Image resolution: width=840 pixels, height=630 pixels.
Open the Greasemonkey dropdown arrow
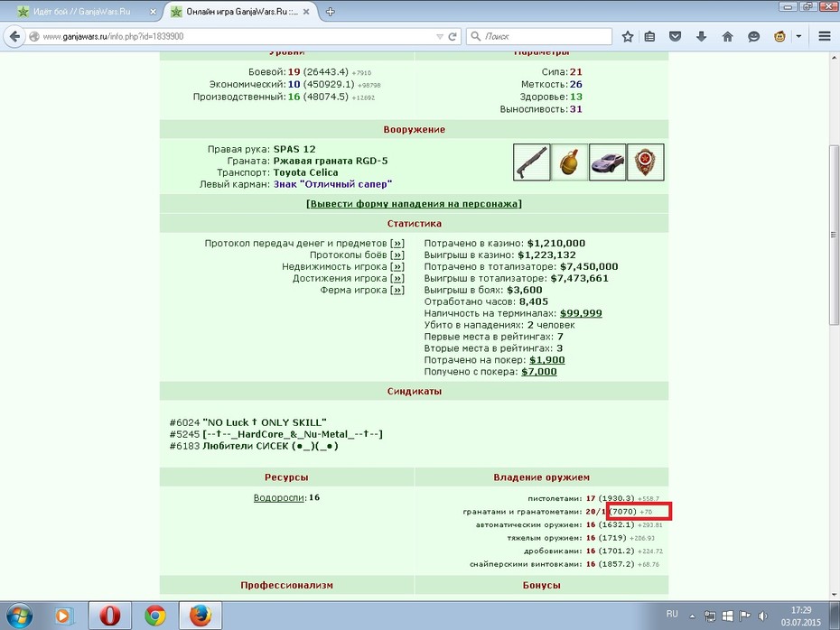coord(798,36)
